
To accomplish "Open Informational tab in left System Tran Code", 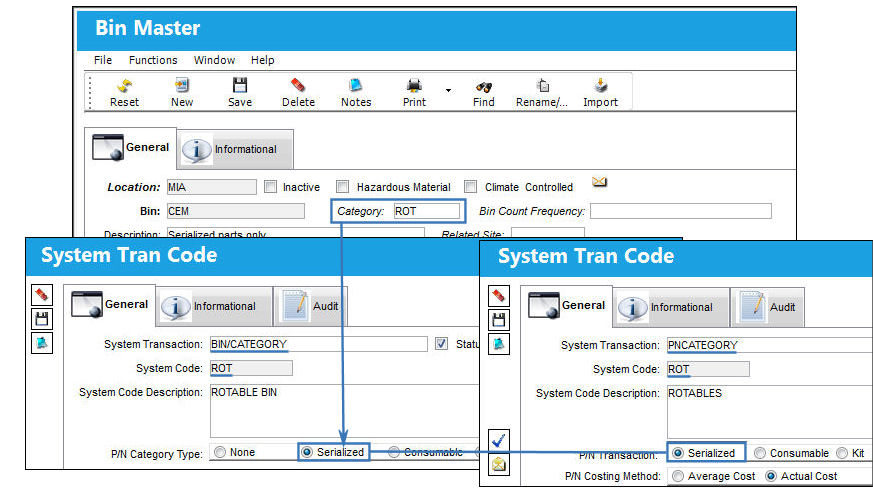I will (214, 306).
